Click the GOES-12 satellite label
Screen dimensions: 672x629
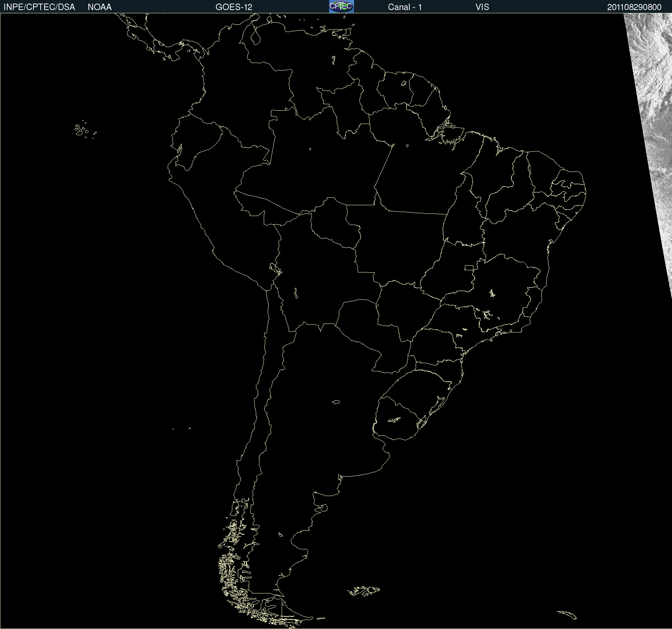pyautogui.click(x=234, y=7)
